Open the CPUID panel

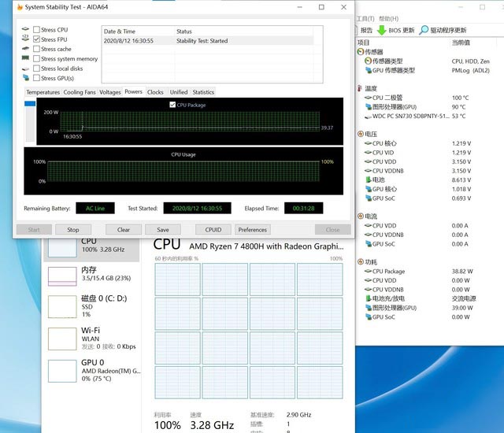[213, 230]
